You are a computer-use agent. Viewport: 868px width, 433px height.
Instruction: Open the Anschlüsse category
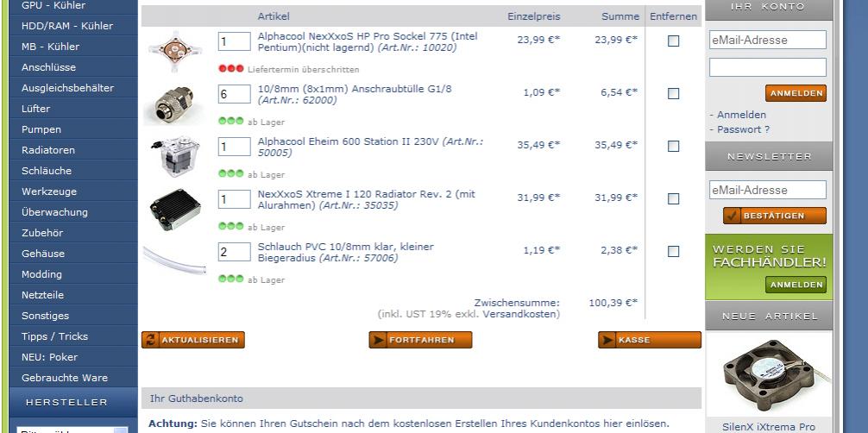coord(73,67)
